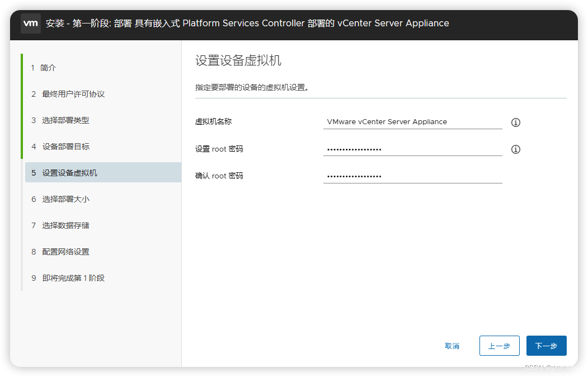Viewport: 588px width, 377px height.
Task: Open step 9 即将完成第 1 阶段
Action: (x=68, y=278)
